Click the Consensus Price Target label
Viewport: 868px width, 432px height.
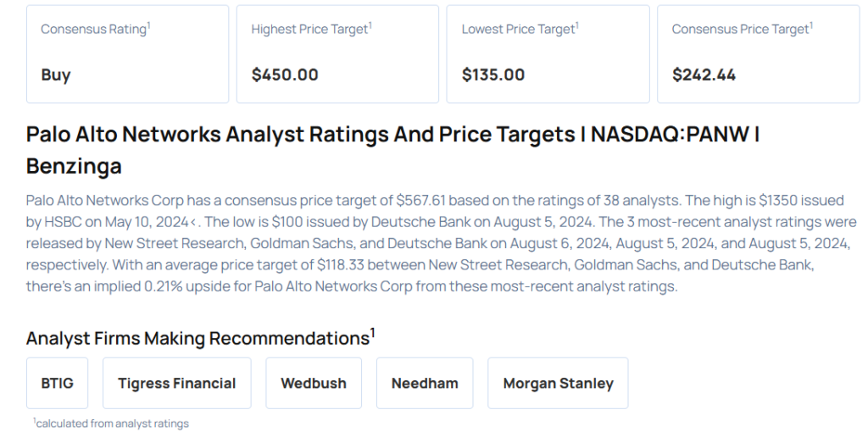pos(742,29)
